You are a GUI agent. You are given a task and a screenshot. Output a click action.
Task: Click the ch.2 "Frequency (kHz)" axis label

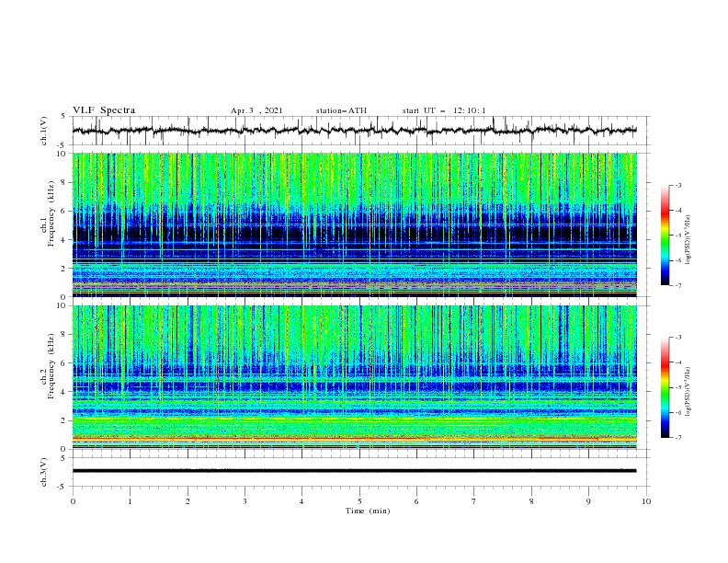(x=51, y=365)
